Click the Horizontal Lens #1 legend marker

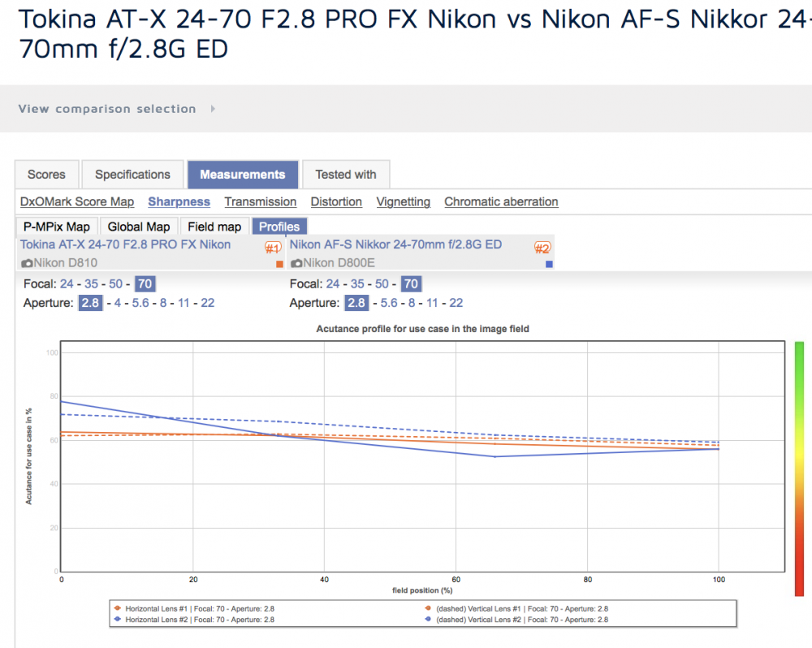tap(118, 608)
